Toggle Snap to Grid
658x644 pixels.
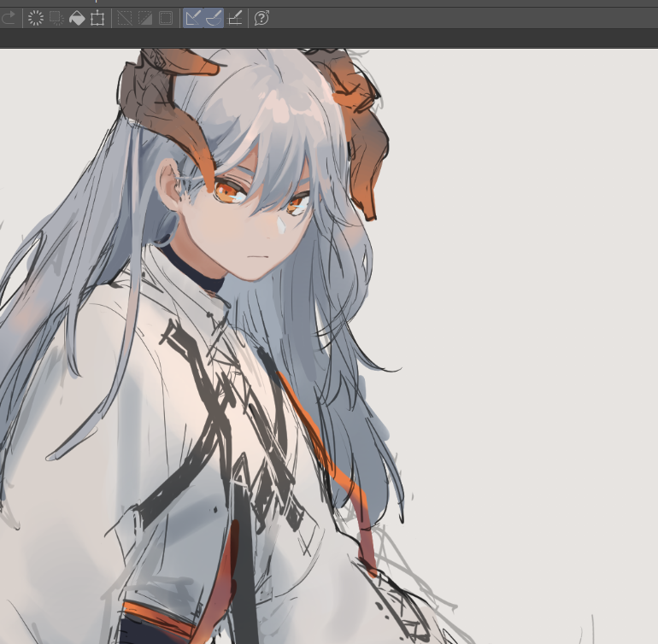point(234,18)
